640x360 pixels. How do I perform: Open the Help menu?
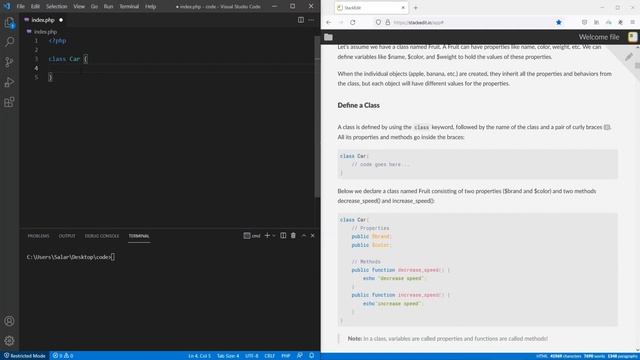pyautogui.click(x=151, y=7)
